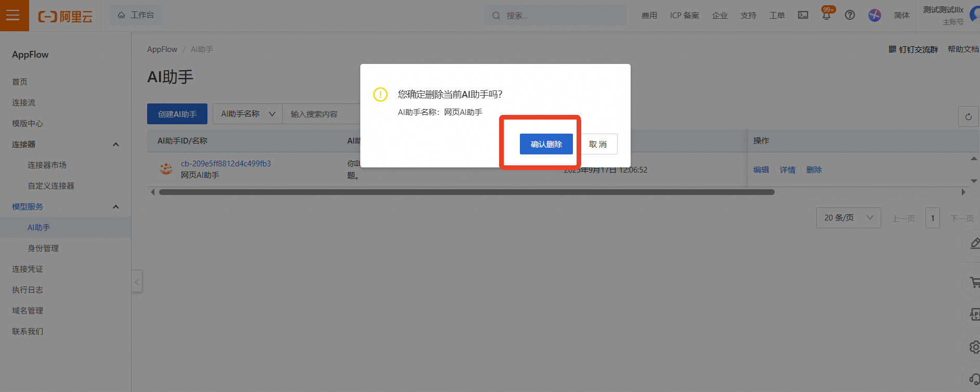The image size is (980, 392).
Task: Open 连接凭证 in sidebar
Action: tap(28, 269)
